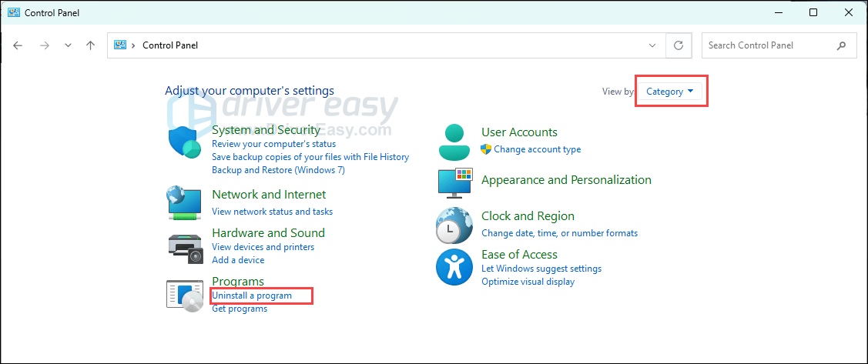Click the Hardware and Sound printer icon

185,246
